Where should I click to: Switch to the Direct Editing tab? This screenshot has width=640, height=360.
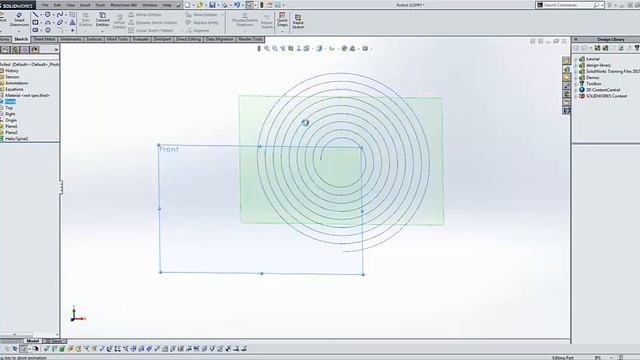[189, 39]
